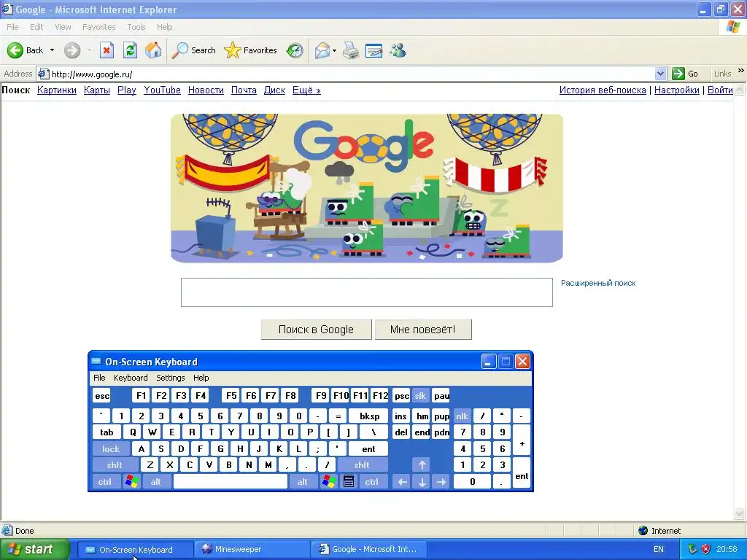
Task: Click the Google football doodle image
Action: click(x=367, y=188)
